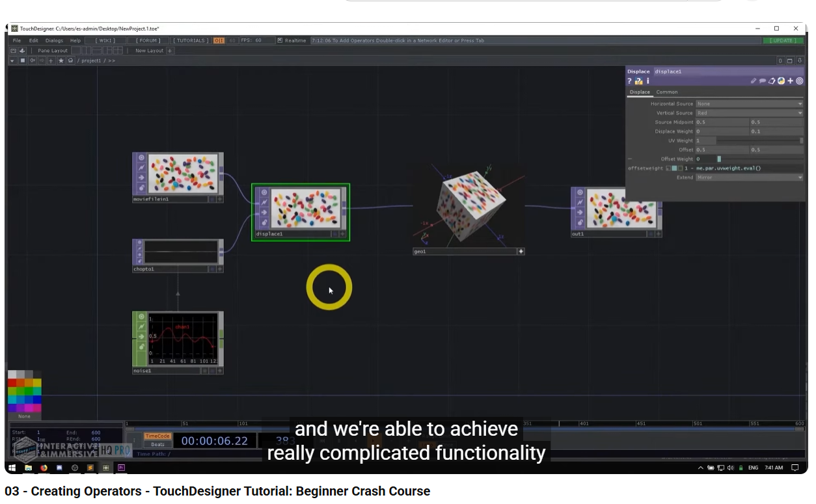Viewport: 816px width, 504px height.
Task: Open the Extend dropdown set to Mirror
Action: pos(748,177)
